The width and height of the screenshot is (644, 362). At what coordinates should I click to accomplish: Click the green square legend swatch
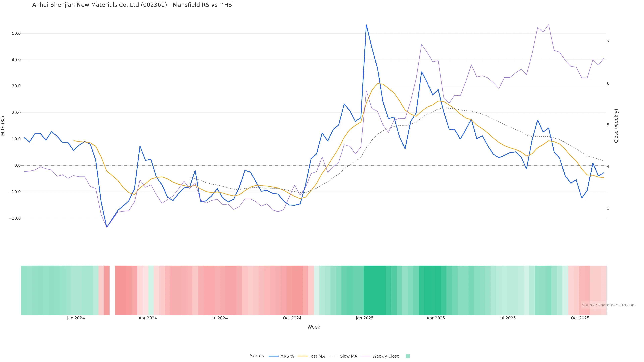click(408, 356)
